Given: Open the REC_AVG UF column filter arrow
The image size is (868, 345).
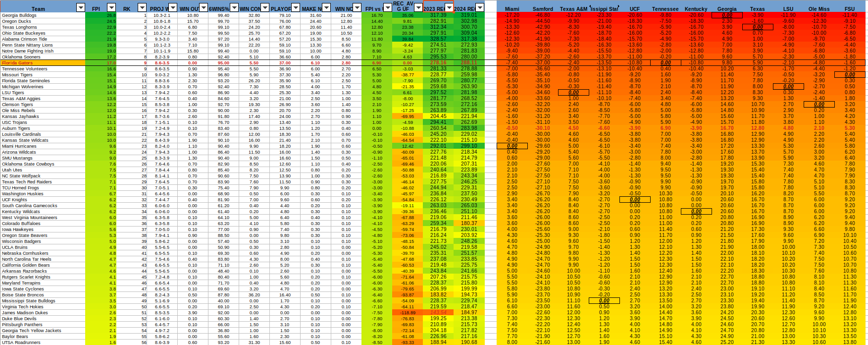Looking at the screenshot, I should coord(418,8).
